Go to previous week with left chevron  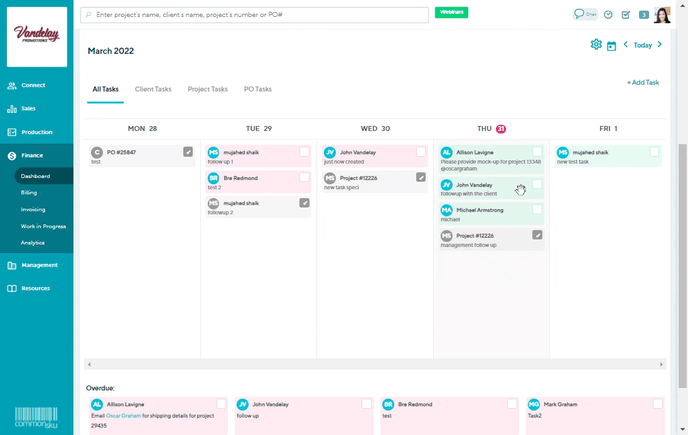(x=626, y=45)
